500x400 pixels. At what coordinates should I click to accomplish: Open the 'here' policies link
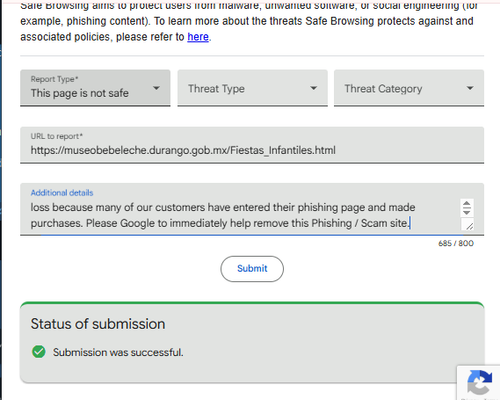point(198,37)
